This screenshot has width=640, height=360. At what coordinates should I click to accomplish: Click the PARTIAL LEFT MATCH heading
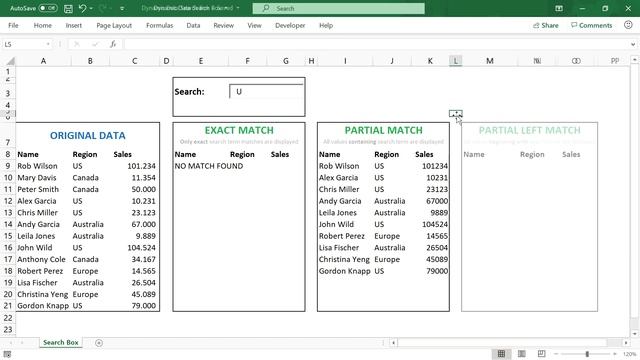coord(529,130)
